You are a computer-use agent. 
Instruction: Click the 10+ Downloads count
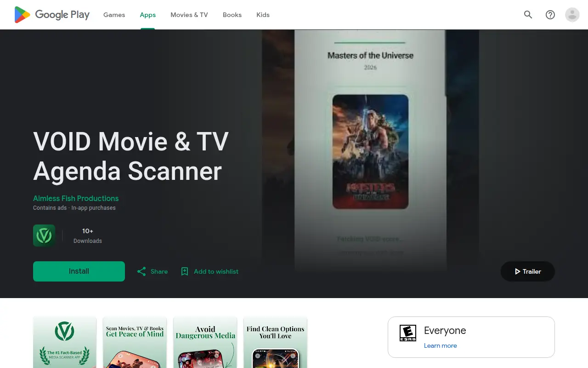(x=88, y=236)
